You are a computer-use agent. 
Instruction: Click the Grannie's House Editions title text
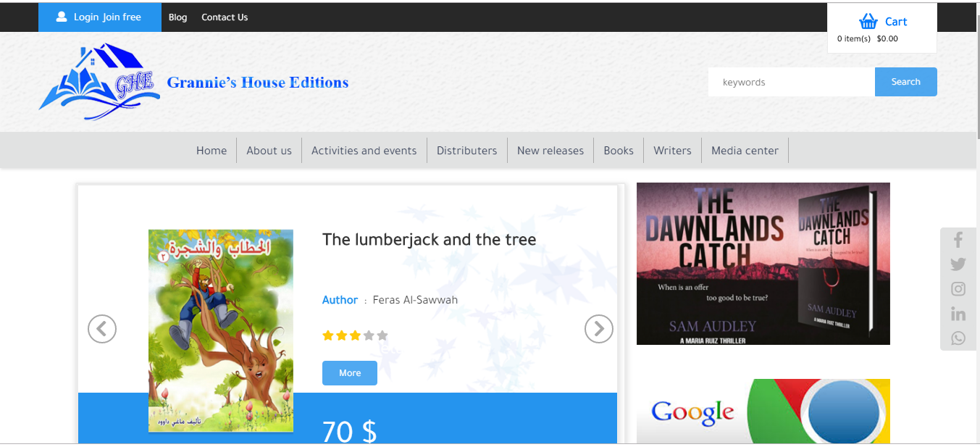[258, 83]
